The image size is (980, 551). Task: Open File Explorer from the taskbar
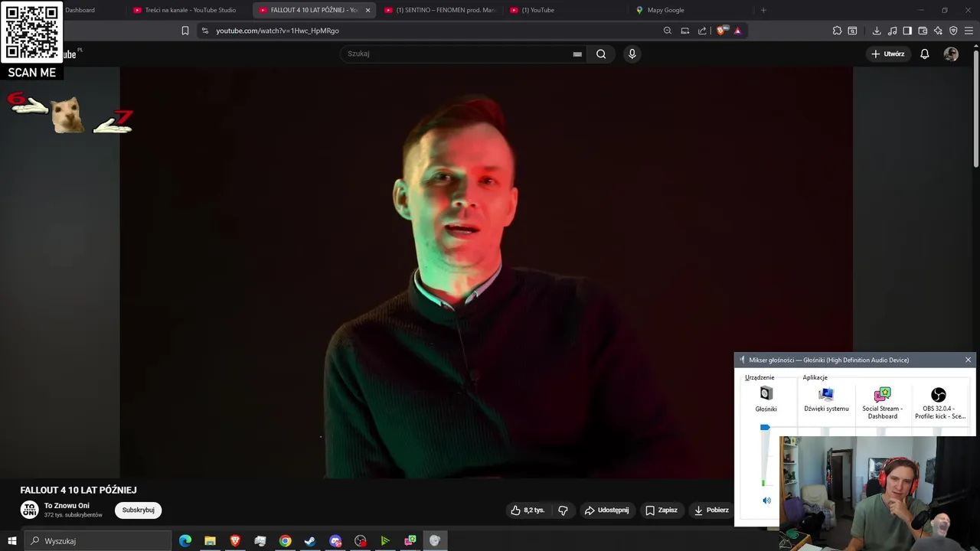tap(210, 541)
